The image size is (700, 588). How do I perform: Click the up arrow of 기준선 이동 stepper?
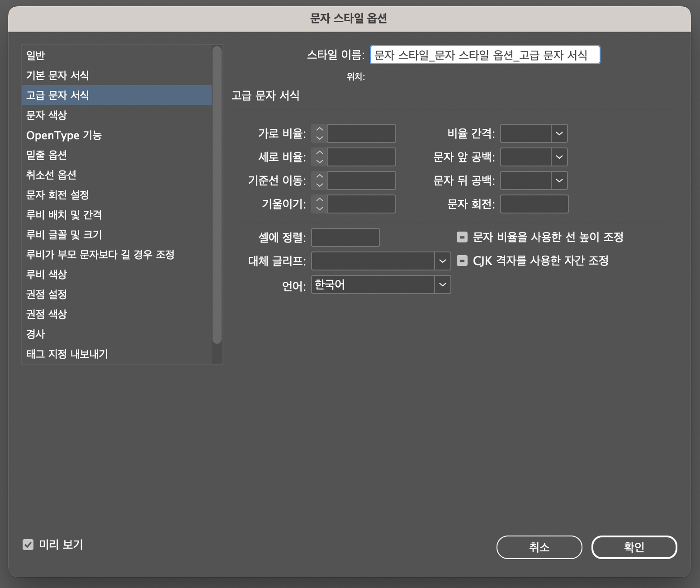[320, 176]
